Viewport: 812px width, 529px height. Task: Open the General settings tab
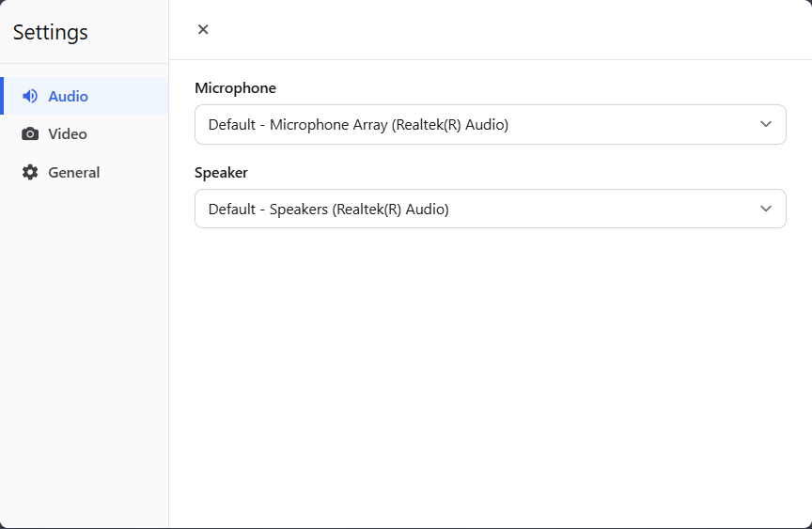73,173
